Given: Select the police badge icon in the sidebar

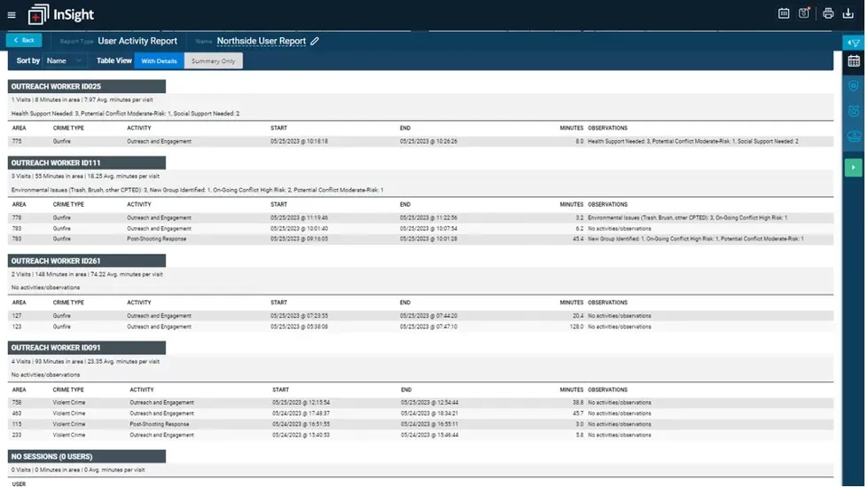Looking at the screenshot, I should click(x=854, y=111).
